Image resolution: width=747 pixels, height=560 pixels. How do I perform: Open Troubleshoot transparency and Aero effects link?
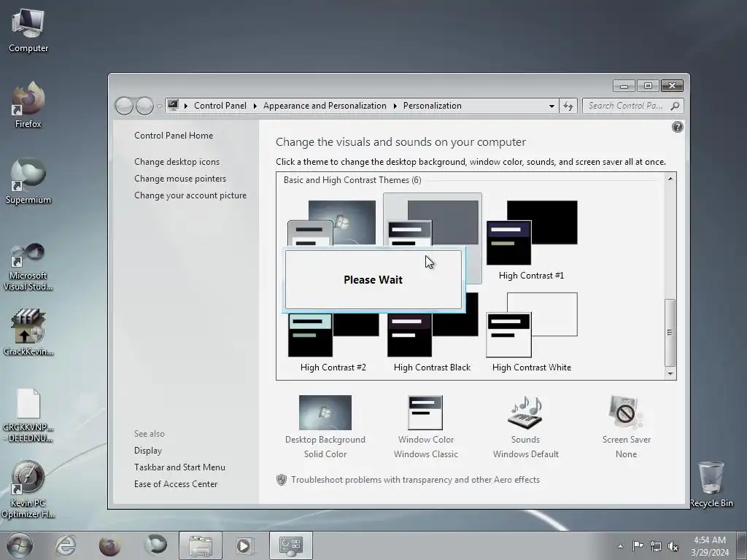415,480
